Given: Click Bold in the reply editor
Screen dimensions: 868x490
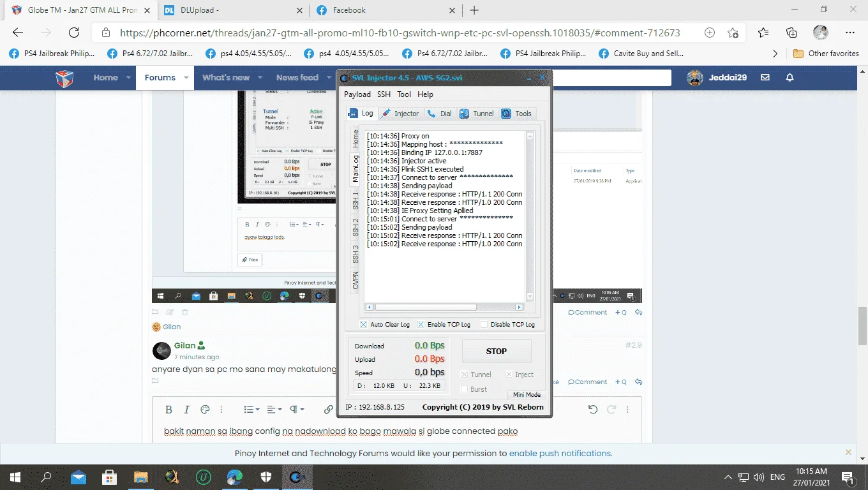Looking at the screenshot, I should click(x=169, y=410).
